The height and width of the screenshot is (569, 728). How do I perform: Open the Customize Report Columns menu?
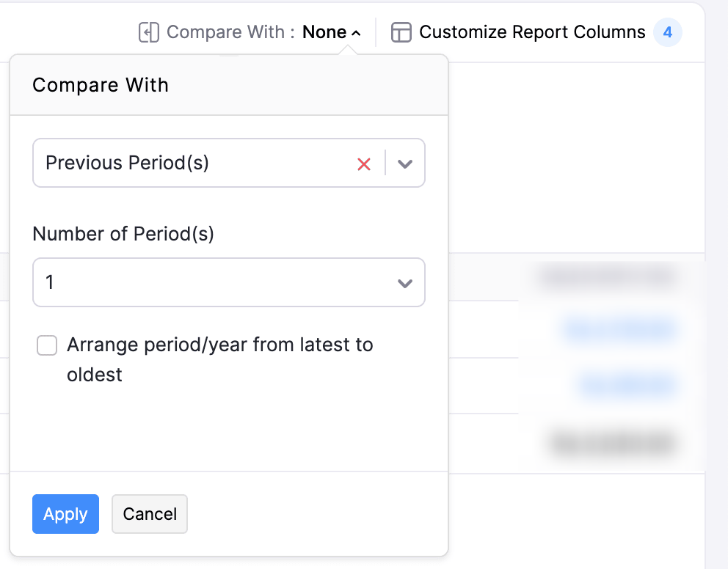[x=531, y=33]
